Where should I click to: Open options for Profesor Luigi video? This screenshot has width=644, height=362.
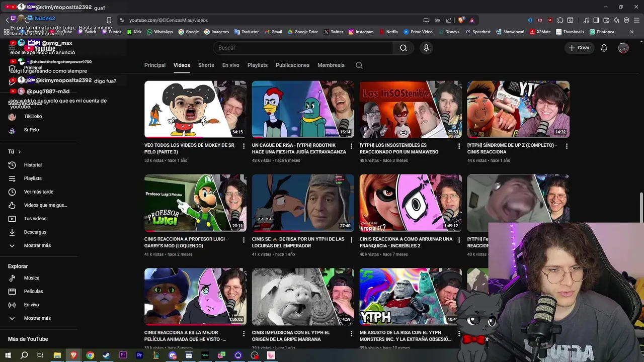click(x=244, y=240)
